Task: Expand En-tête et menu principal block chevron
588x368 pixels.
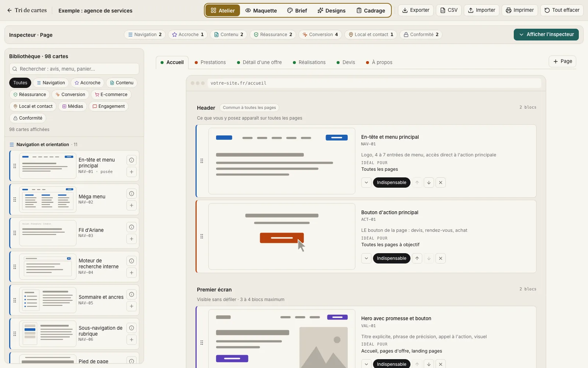Action: pyautogui.click(x=366, y=183)
